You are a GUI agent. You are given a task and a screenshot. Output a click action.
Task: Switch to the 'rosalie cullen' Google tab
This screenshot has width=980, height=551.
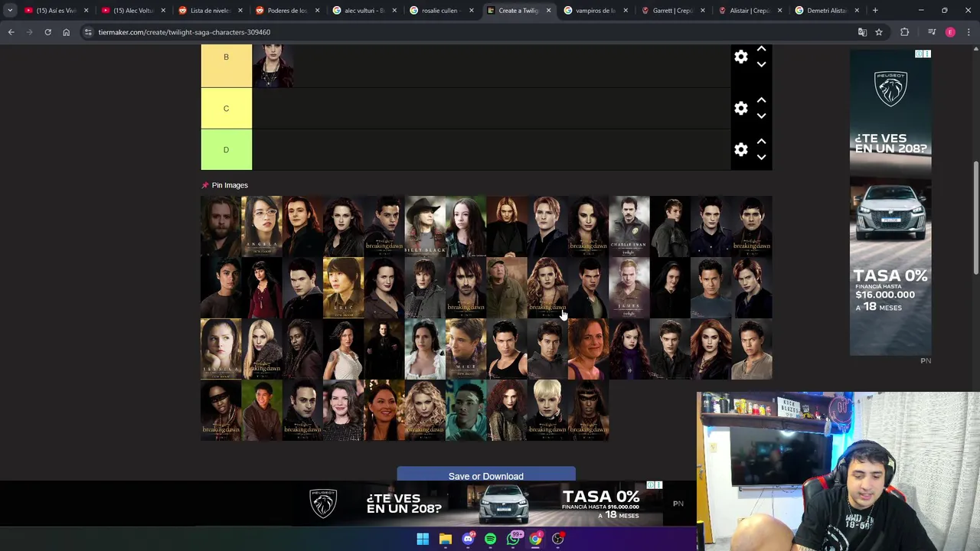(441, 10)
